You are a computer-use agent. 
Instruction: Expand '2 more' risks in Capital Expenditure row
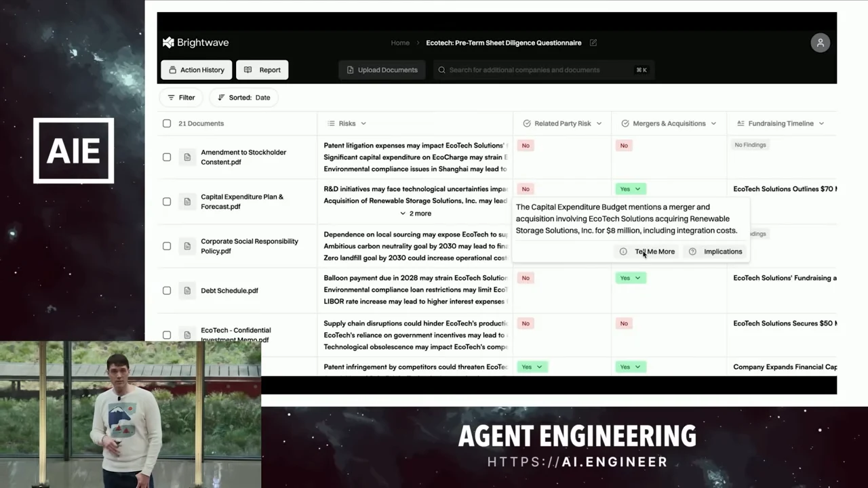pos(415,213)
